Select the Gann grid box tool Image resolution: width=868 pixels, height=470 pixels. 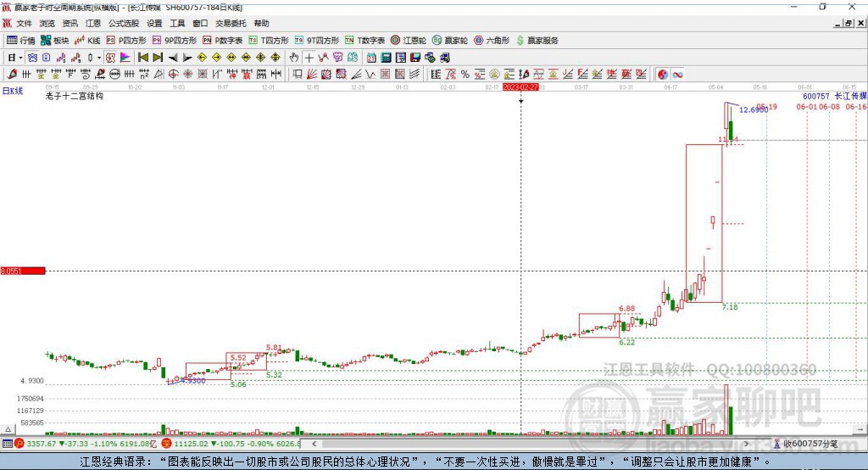point(385,75)
